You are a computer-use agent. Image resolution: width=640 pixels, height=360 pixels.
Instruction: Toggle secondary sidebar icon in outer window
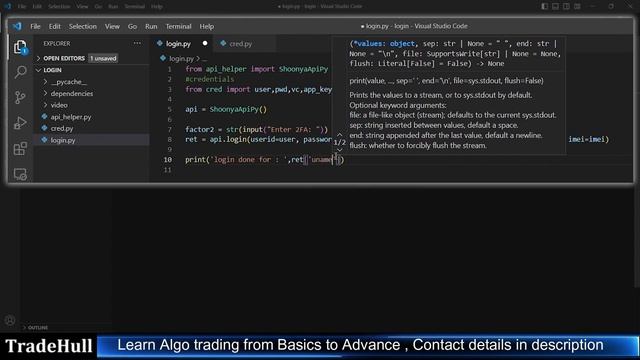[567, 6]
